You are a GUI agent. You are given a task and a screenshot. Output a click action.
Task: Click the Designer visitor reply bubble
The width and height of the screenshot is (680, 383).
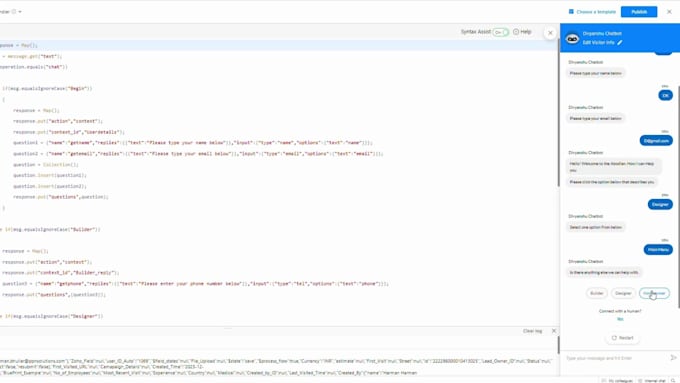(660, 204)
